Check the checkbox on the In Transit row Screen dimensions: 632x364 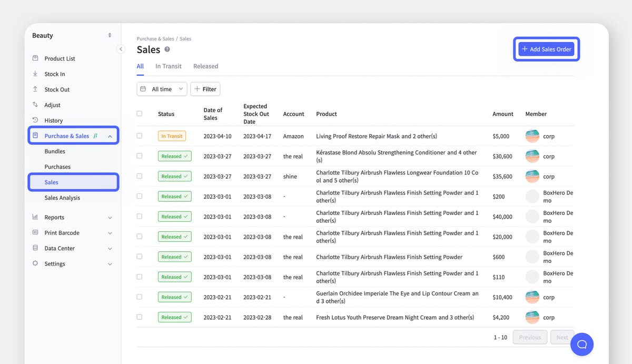click(x=140, y=135)
